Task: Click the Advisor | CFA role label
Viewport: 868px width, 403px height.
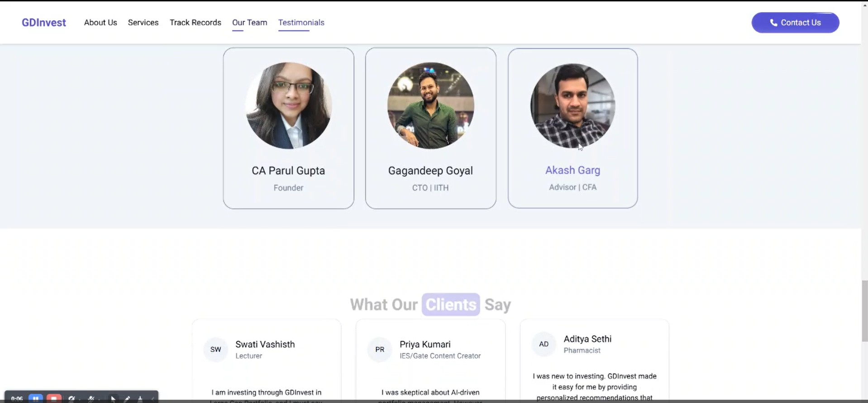Action: click(x=572, y=187)
